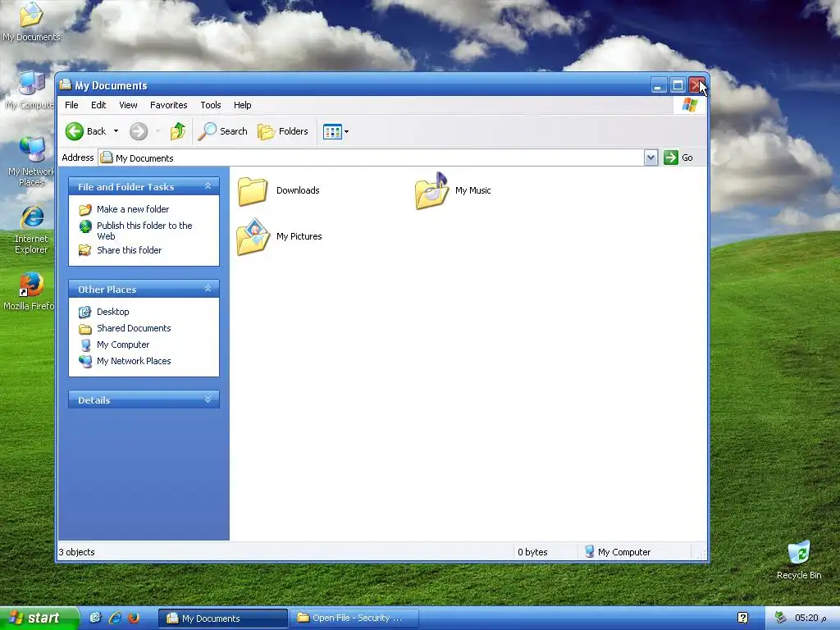Click the window resize grip corner
The image size is (840, 630).
point(701,555)
